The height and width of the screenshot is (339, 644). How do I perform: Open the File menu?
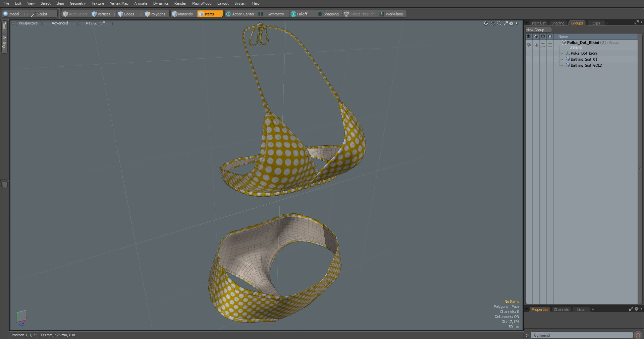6,3
